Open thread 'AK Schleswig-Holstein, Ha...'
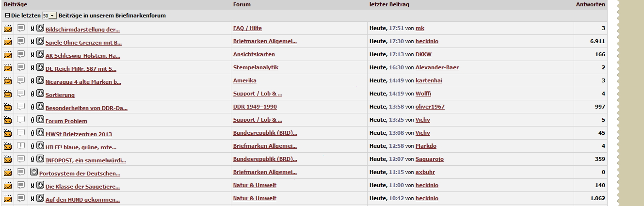The height and width of the screenshot is (206, 644). (83, 55)
